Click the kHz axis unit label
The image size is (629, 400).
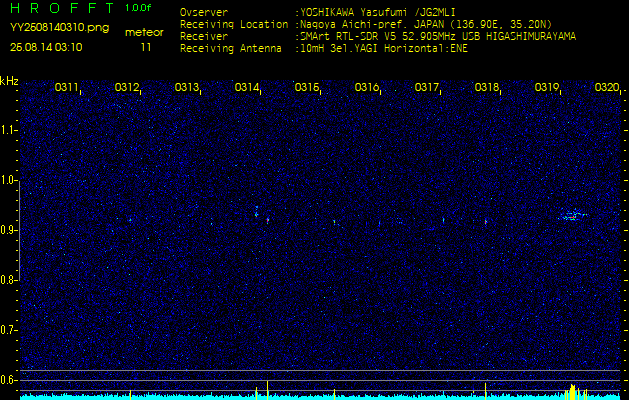[x=9, y=81]
